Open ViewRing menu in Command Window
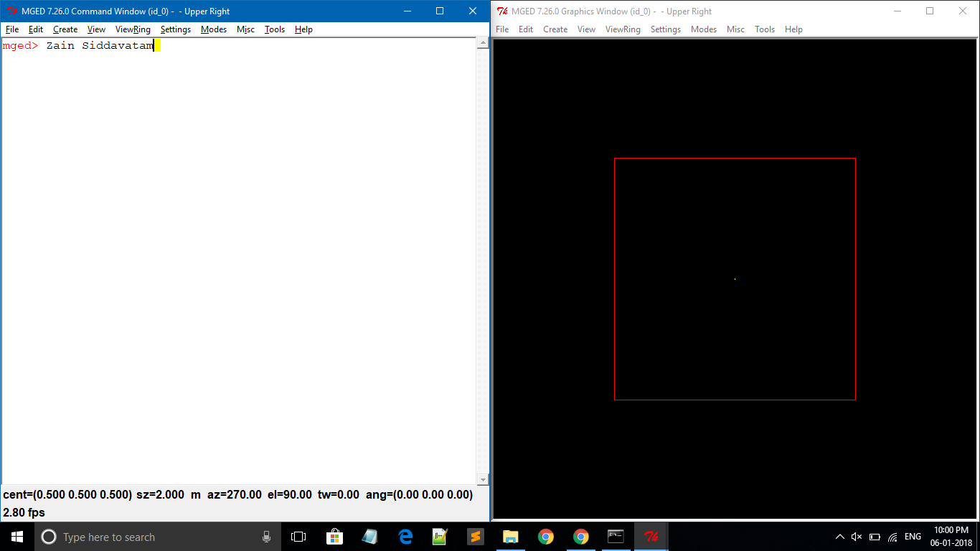The image size is (980, 551). tap(133, 29)
